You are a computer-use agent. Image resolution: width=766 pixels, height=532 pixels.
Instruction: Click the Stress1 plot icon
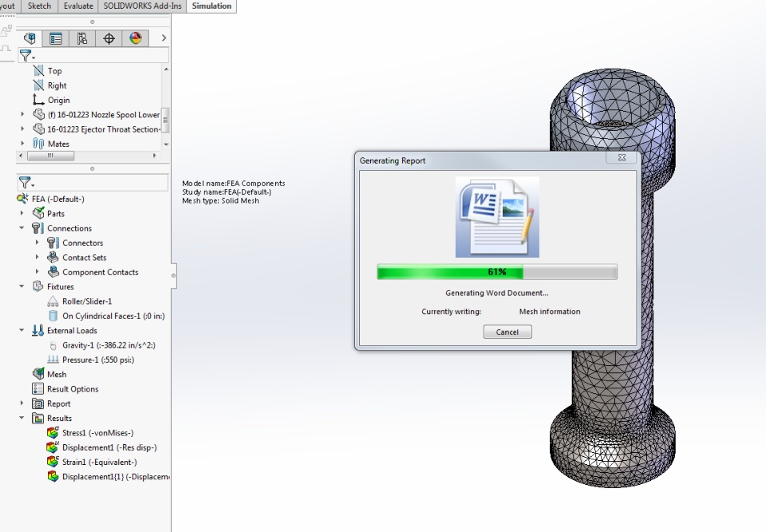coord(53,432)
